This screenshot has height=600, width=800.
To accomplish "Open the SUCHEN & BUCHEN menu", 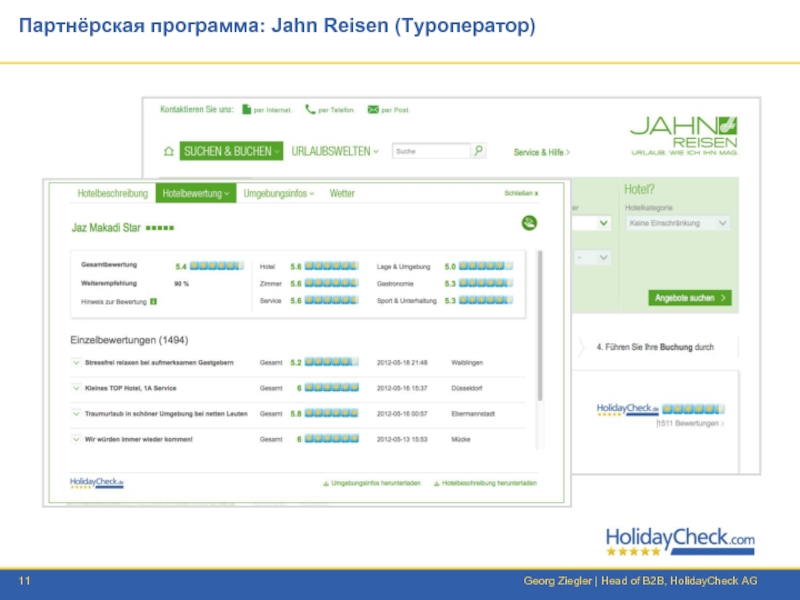I will pos(231,151).
